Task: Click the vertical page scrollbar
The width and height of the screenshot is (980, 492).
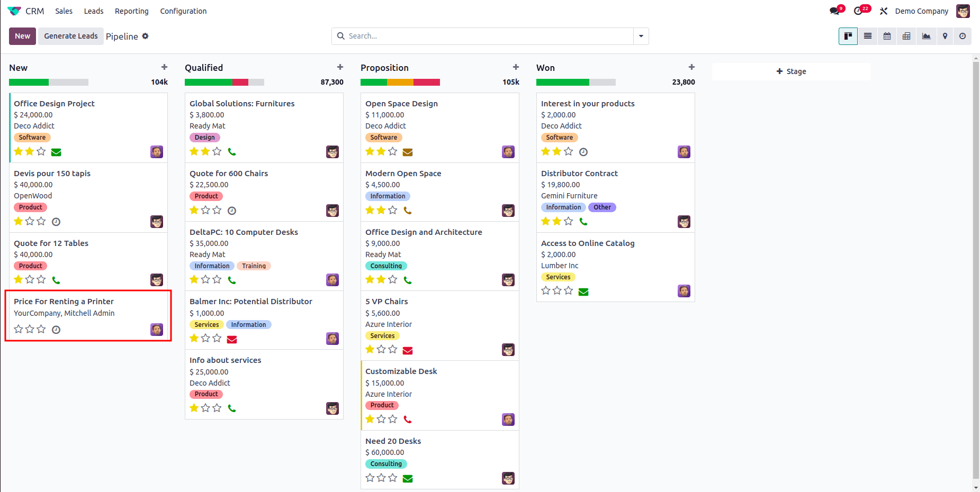Action: tap(976, 270)
